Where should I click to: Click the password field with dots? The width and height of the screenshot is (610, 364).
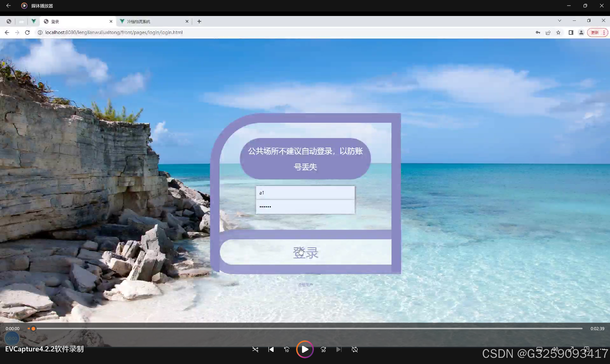point(305,207)
